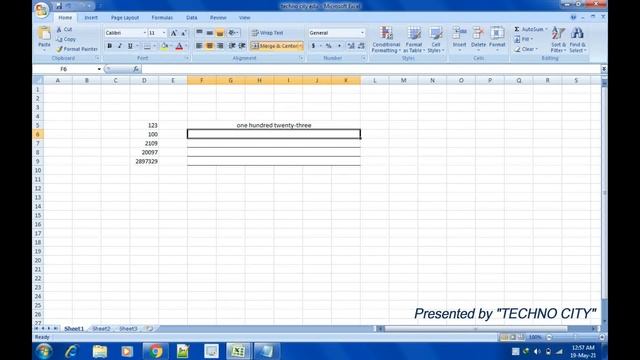The image size is (640, 360).
Task: Expand the Font dialog launcher
Action: click(x=187, y=58)
